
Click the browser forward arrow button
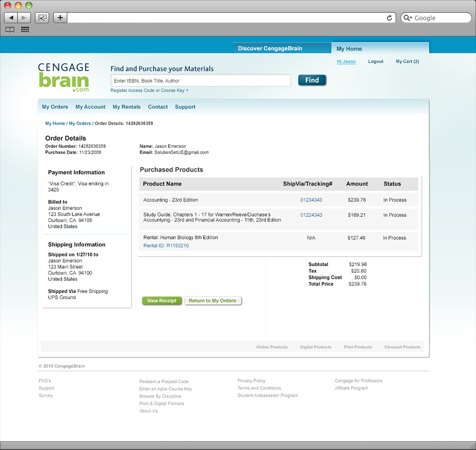(24, 18)
